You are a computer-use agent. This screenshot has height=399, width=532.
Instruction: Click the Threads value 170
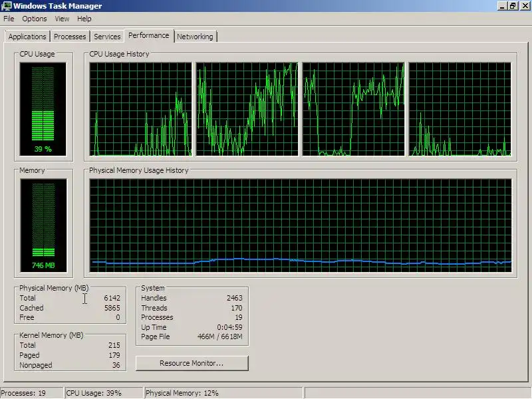pos(237,308)
